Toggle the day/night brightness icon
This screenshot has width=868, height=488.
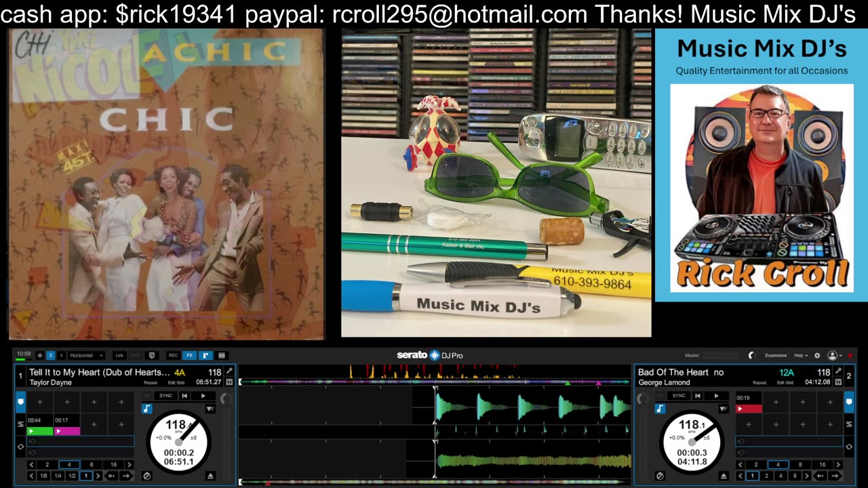(40, 355)
